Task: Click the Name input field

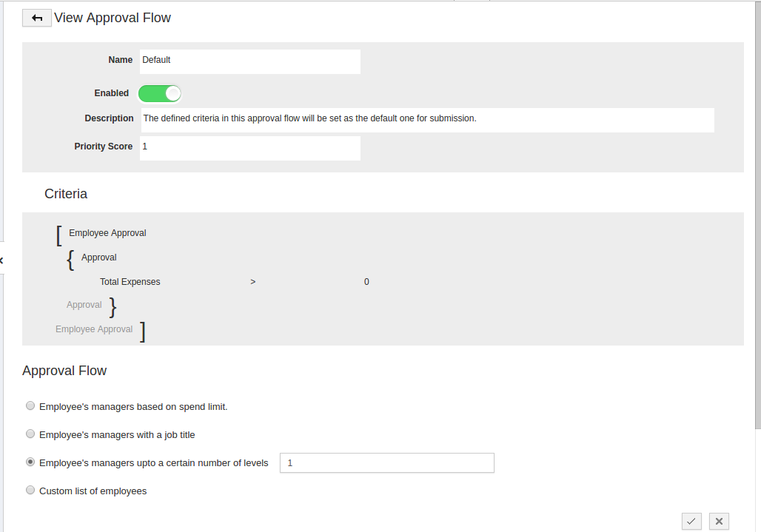Action: [x=249, y=61]
